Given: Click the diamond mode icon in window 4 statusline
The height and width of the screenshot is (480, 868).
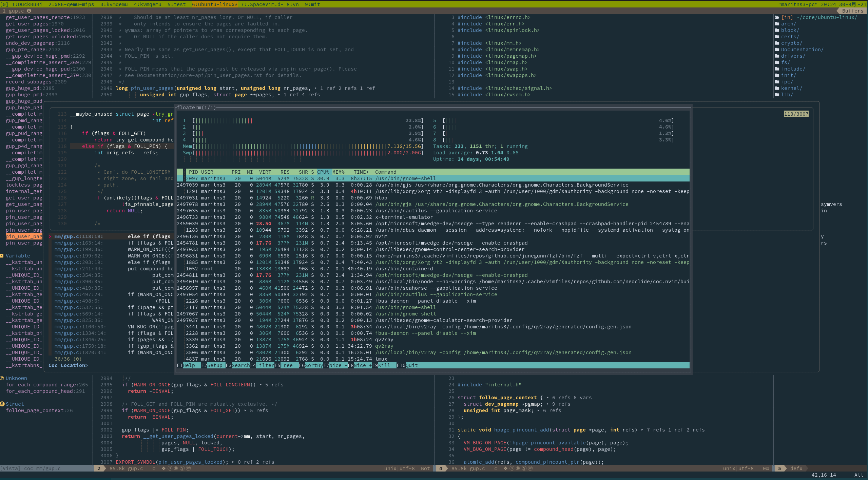Looking at the screenshot, I should [x=505, y=468].
